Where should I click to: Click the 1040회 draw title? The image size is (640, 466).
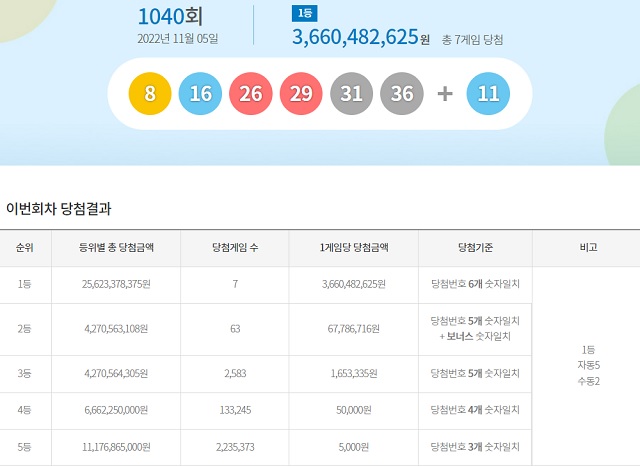click(x=170, y=17)
